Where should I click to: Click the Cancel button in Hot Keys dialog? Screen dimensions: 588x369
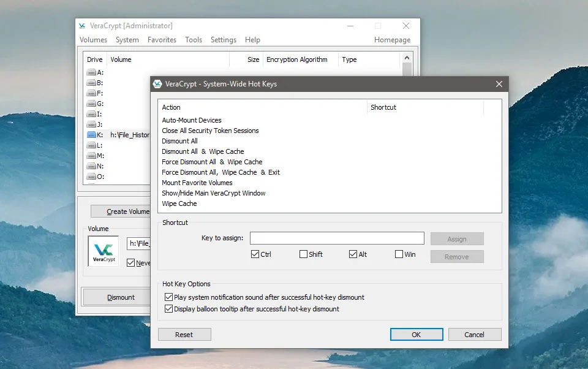coord(474,335)
